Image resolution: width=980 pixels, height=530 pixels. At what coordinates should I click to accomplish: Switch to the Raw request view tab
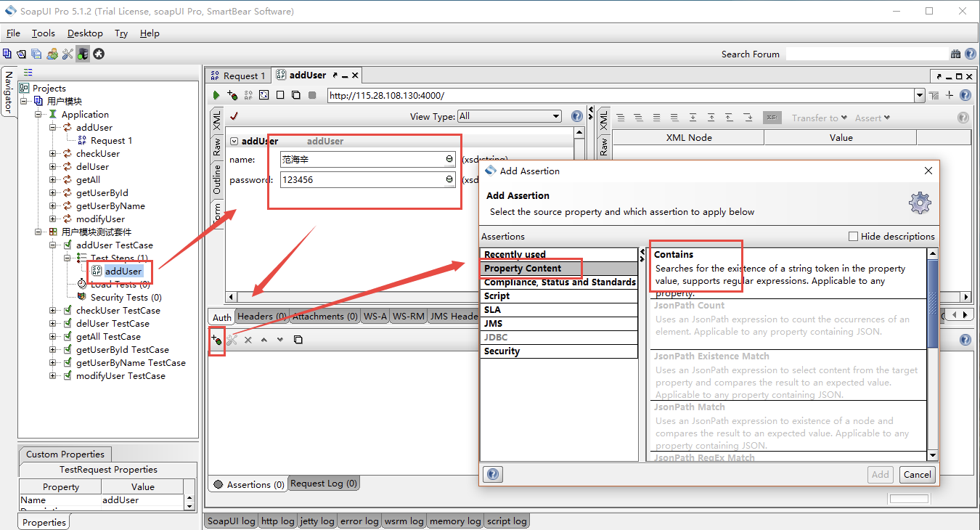(217, 149)
